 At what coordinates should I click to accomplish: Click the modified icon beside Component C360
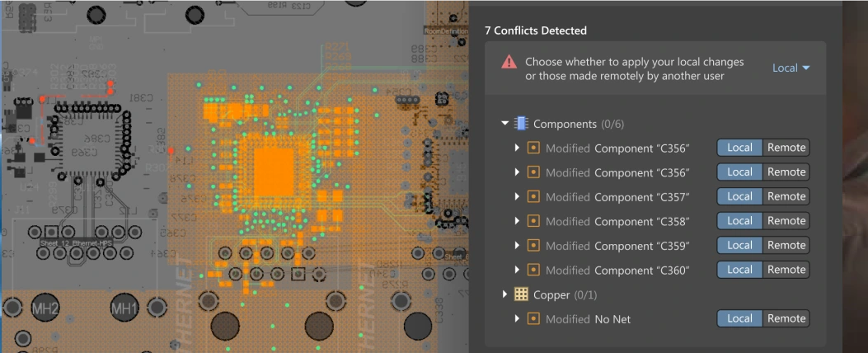tap(533, 270)
